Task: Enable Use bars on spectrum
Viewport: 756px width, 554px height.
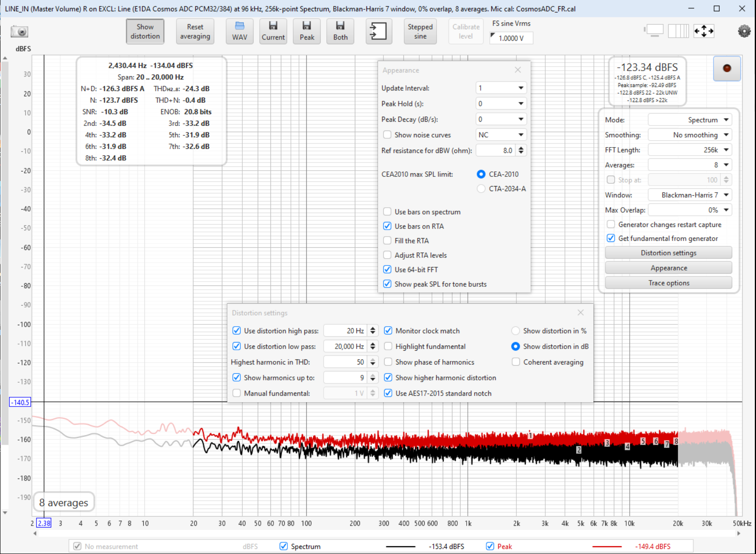Action: [x=387, y=212]
